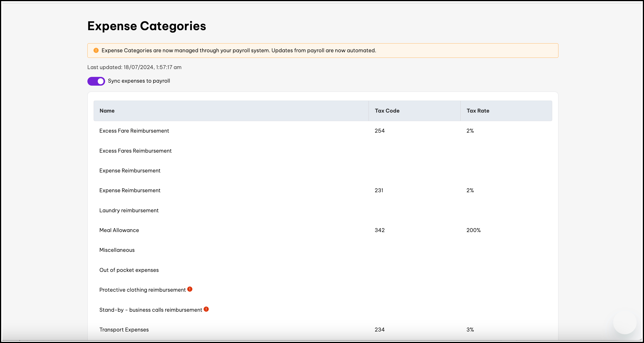The height and width of the screenshot is (343, 644).
Task: Select the Laundry reimbursement row
Action: [x=129, y=210]
